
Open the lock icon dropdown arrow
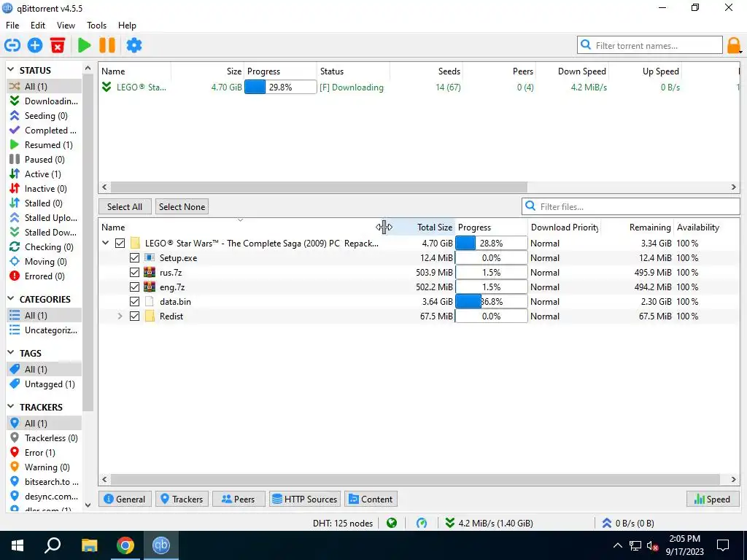[741, 50]
